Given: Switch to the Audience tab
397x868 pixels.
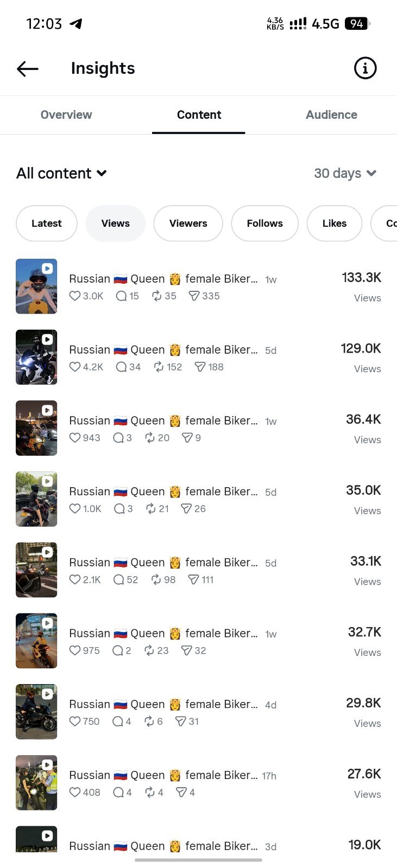Looking at the screenshot, I should click(x=331, y=115).
